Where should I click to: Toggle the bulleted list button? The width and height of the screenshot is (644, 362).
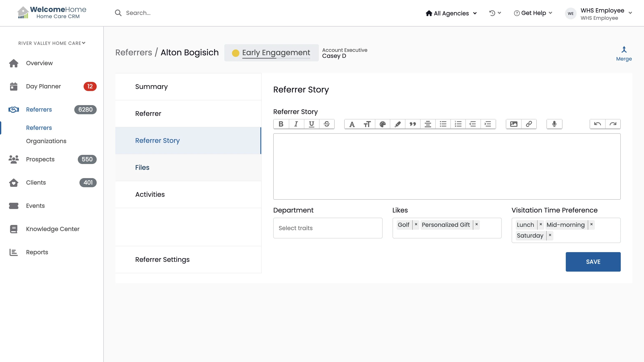(443, 124)
